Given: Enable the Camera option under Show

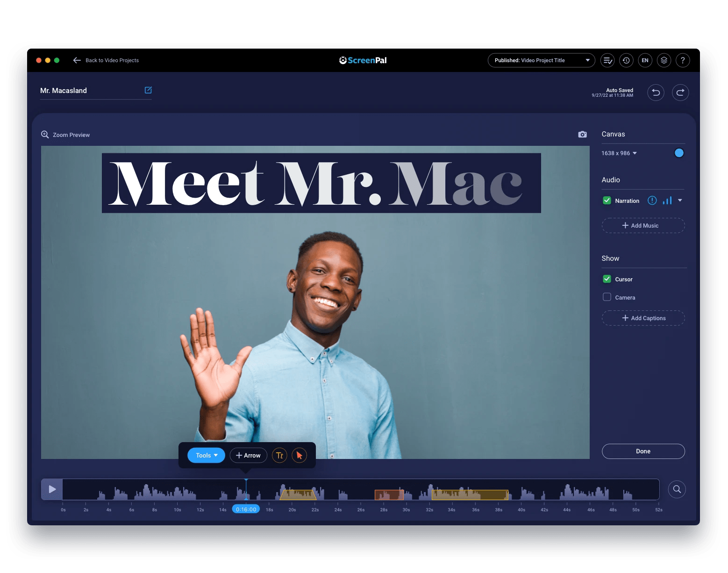Looking at the screenshot, I should click(x=607, y=297).
